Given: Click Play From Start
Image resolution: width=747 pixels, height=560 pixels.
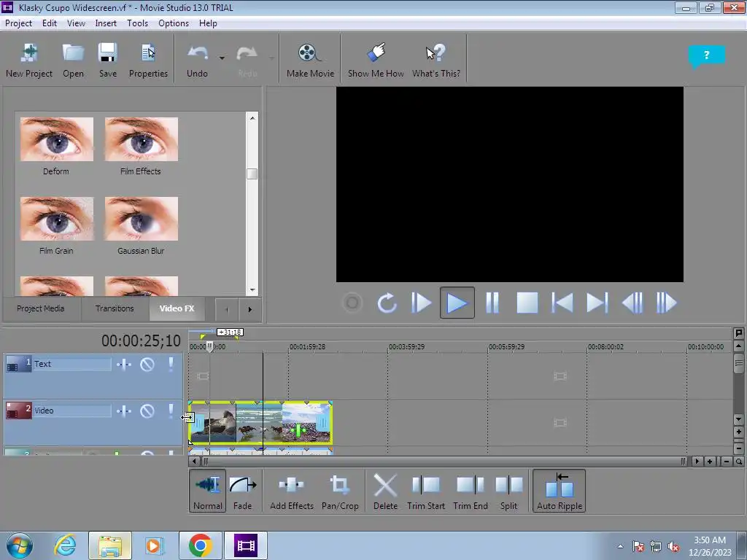Looking at the screenshot, I should click(421, 303).
